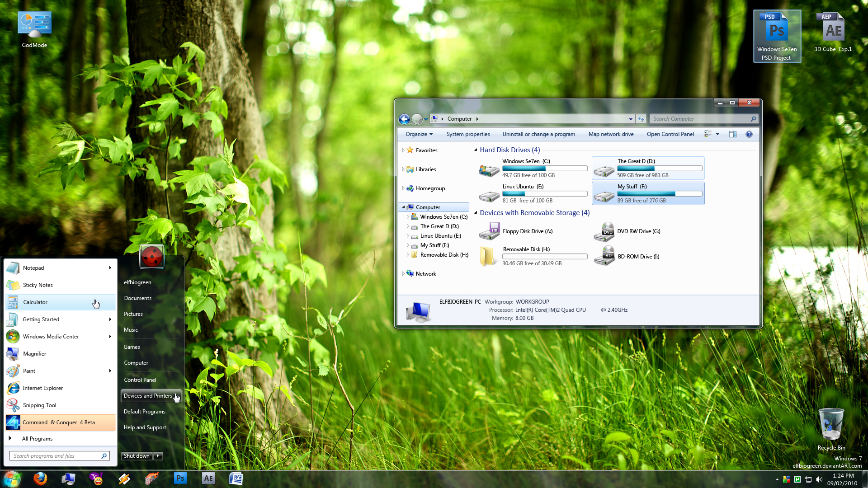Select BD-ROM Drive (I:)

tap(627, 256)
